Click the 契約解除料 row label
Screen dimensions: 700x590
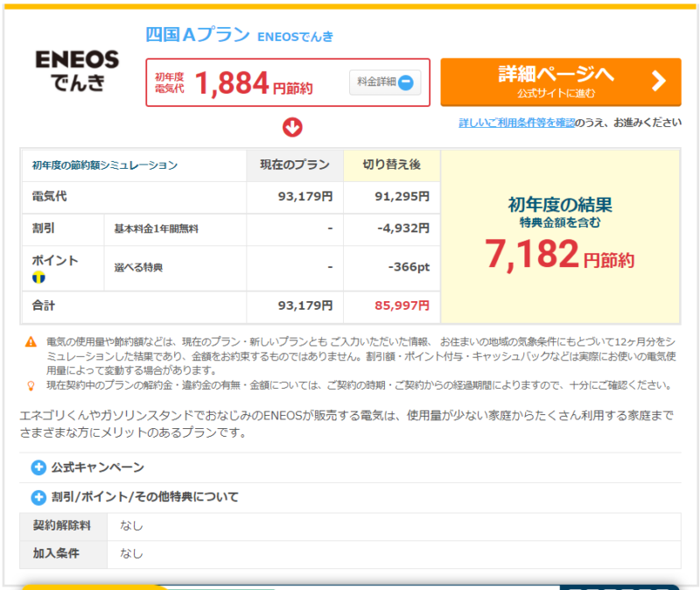pyautogui.click(x=62, y=526)
